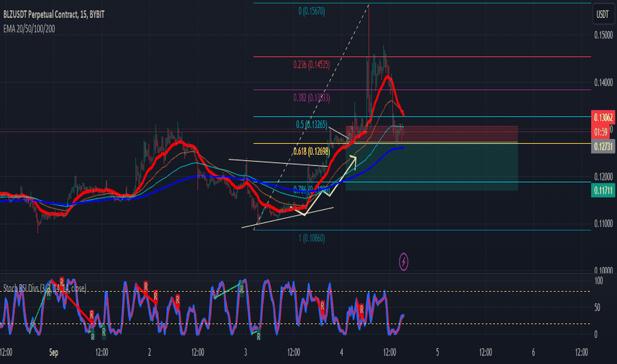The height and width of the screenshot is (364, 617).
Task: Click the 0.15000 price axis value
Action: coord(603,35)
